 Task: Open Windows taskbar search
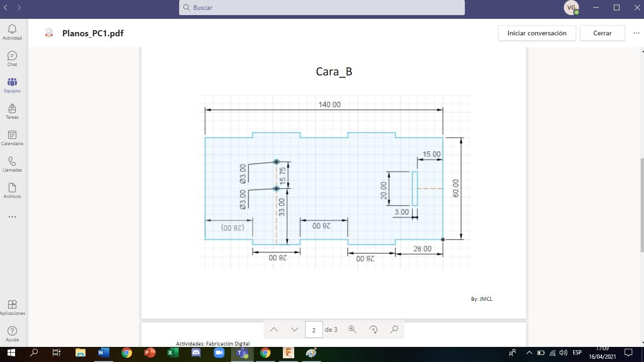click(34, 353)
